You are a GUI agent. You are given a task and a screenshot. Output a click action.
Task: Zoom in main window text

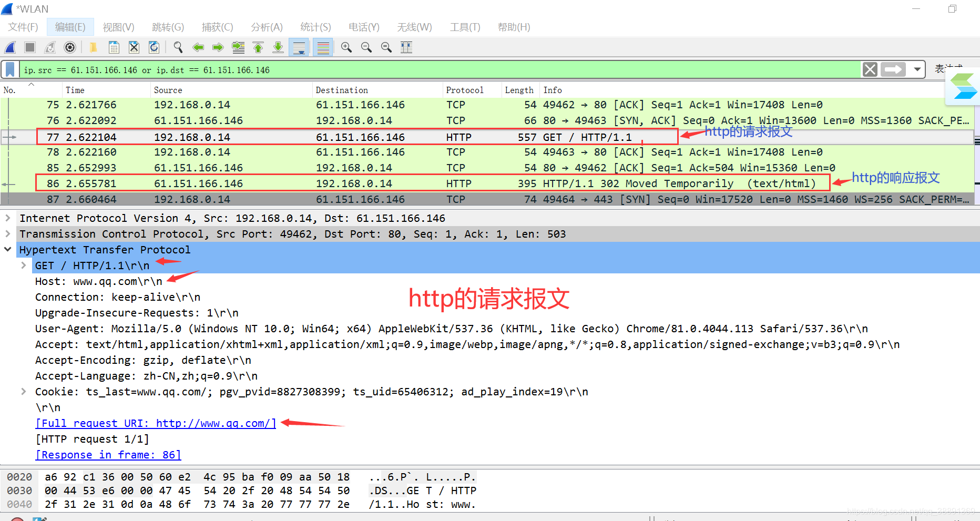click(346, 47)
